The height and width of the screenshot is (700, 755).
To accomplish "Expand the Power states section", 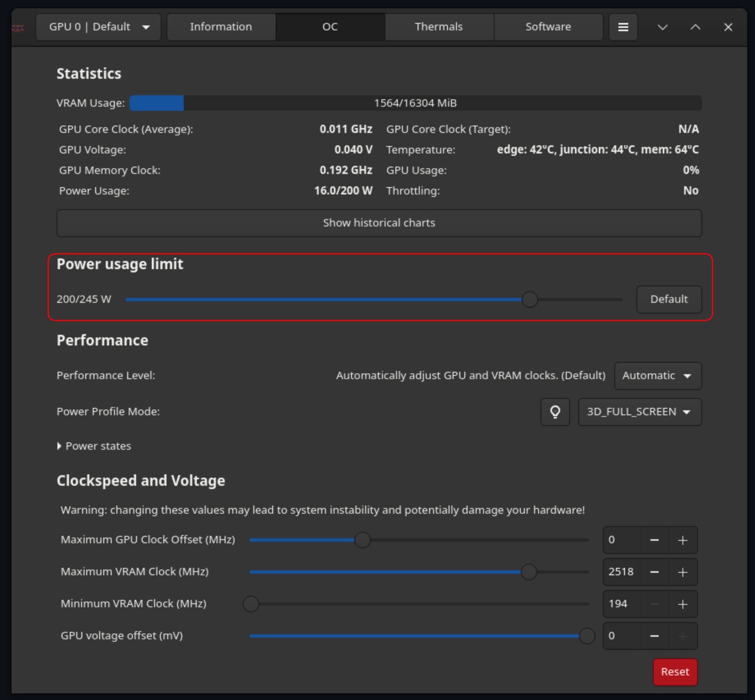I will [x=94, y=446].
